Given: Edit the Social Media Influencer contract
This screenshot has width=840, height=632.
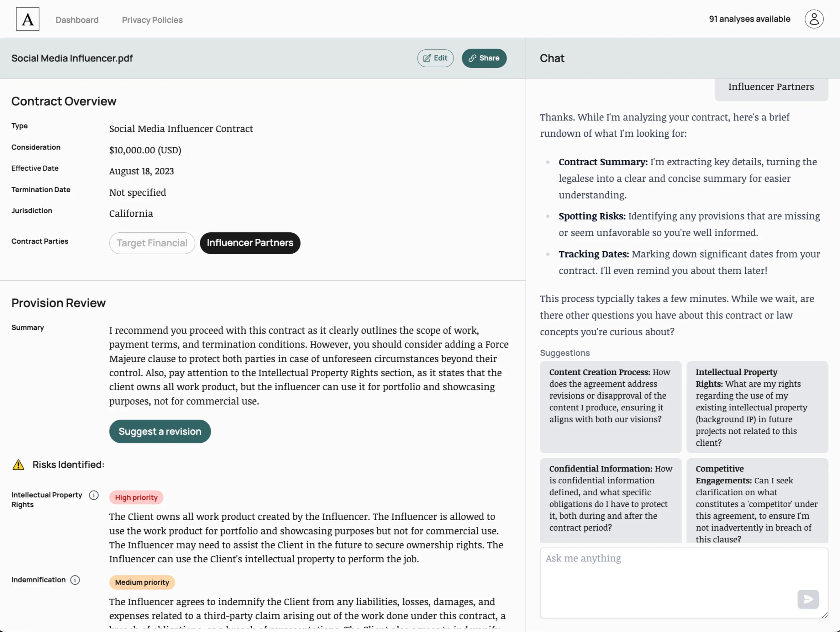Looking at the screenshot, I should click(x=435, y=58).
